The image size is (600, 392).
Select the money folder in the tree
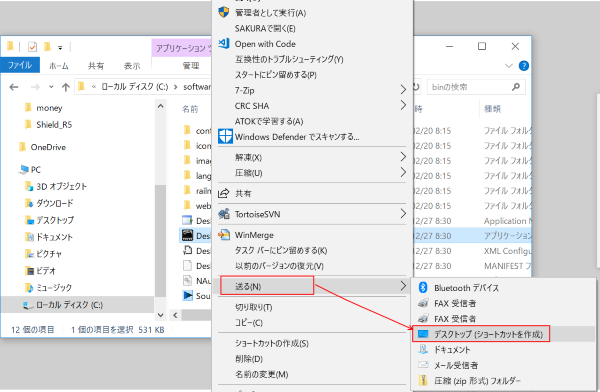pos(49,108)
